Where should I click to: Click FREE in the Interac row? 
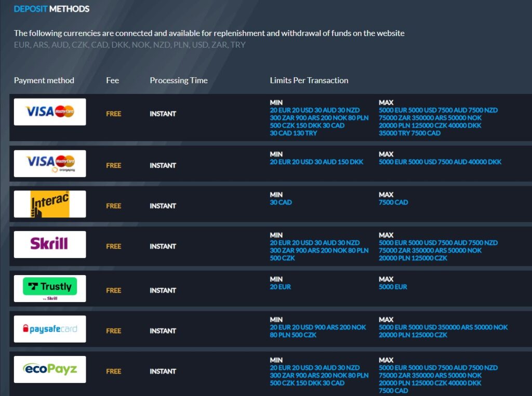click(x=114, y=206)
